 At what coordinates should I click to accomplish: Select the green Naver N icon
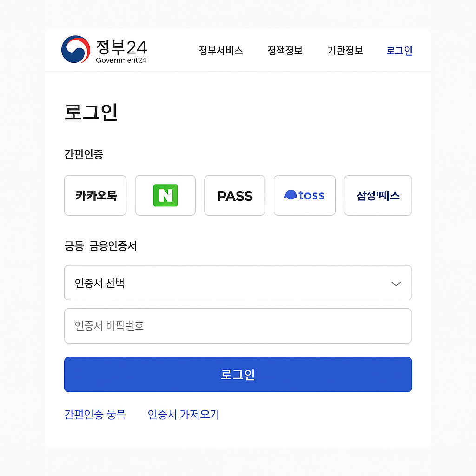165,195
